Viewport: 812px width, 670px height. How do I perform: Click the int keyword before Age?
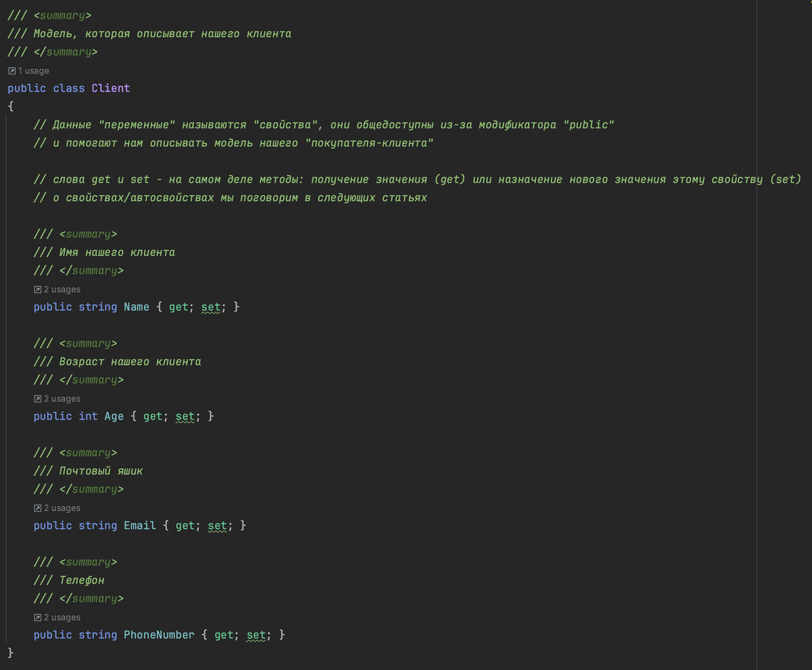[x=88, y=416]
